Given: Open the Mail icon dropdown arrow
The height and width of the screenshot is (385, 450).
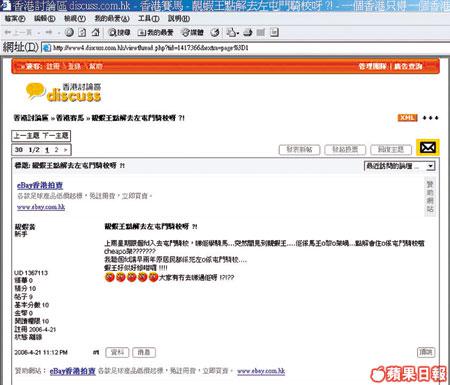Looking at the screenshot, I should point(238,33).
